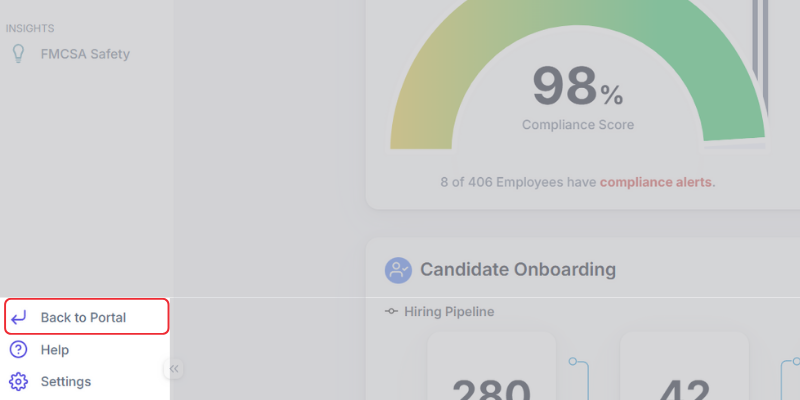The width and height of the screenshot is (800, 400).
Task: Open the FMCSA Safety menu item
Action: 85,54
